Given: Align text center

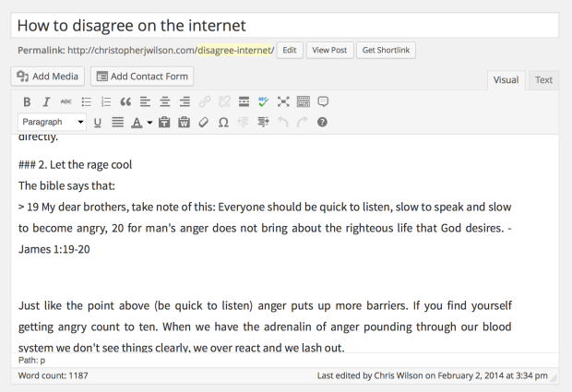Looking at the screenshot, I should [x=165, y=101].
